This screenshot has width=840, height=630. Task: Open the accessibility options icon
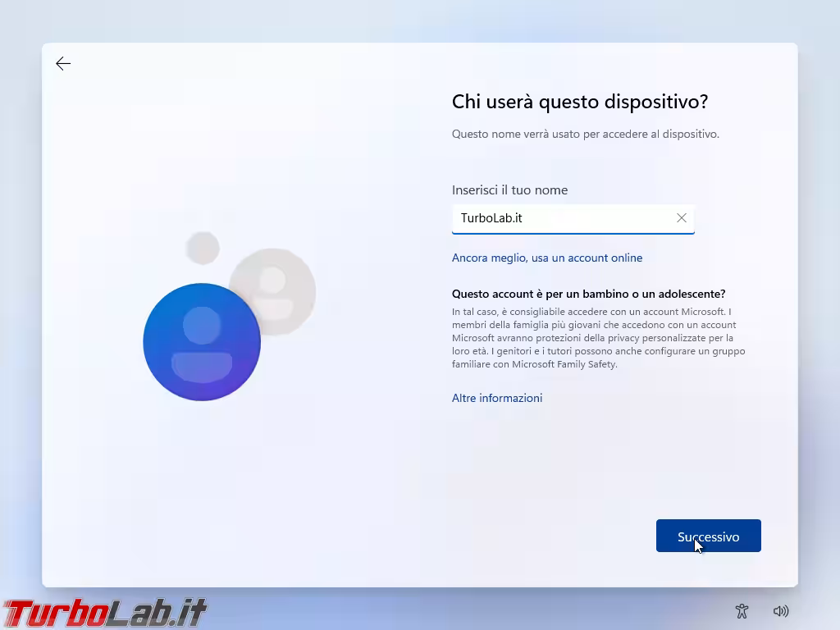tap(742, 611)
